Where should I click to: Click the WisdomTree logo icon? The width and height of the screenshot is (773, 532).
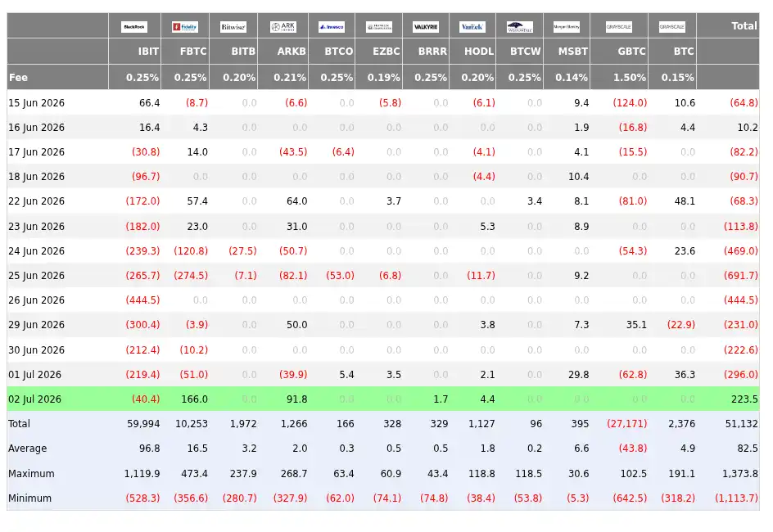(520, 26)
